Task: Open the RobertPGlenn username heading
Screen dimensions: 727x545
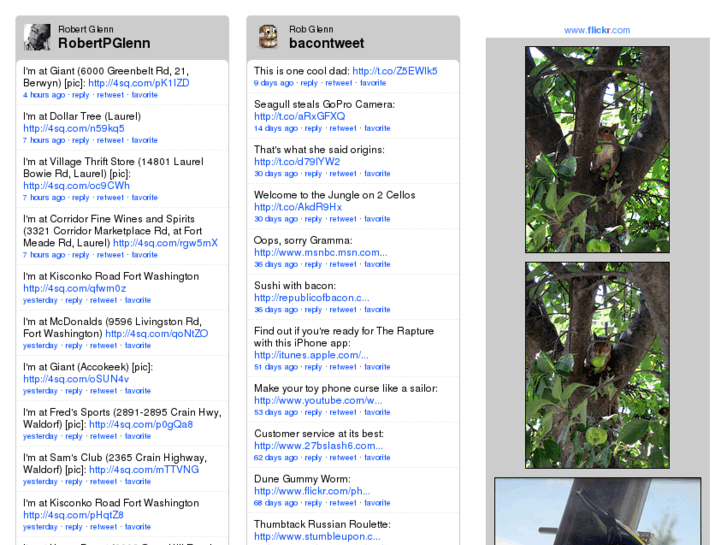Action: 104,43
